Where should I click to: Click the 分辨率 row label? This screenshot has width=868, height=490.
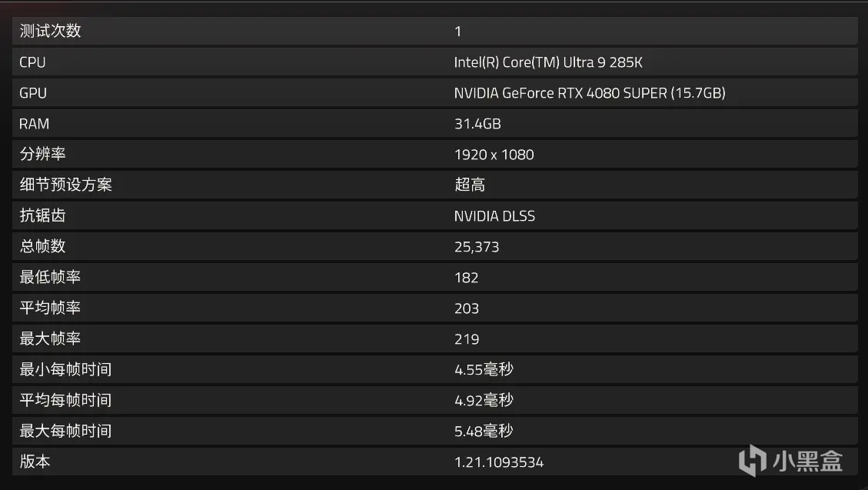tap(42, 155)
